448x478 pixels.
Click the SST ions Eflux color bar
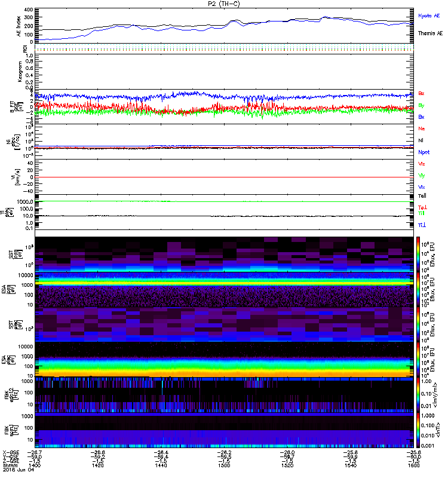418,254
